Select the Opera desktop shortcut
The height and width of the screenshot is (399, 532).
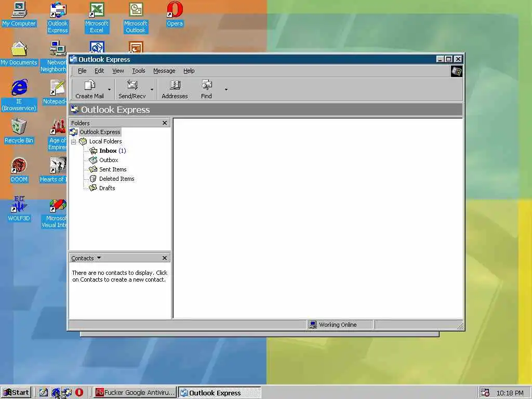pyautogui.click(x=175, y=15)
